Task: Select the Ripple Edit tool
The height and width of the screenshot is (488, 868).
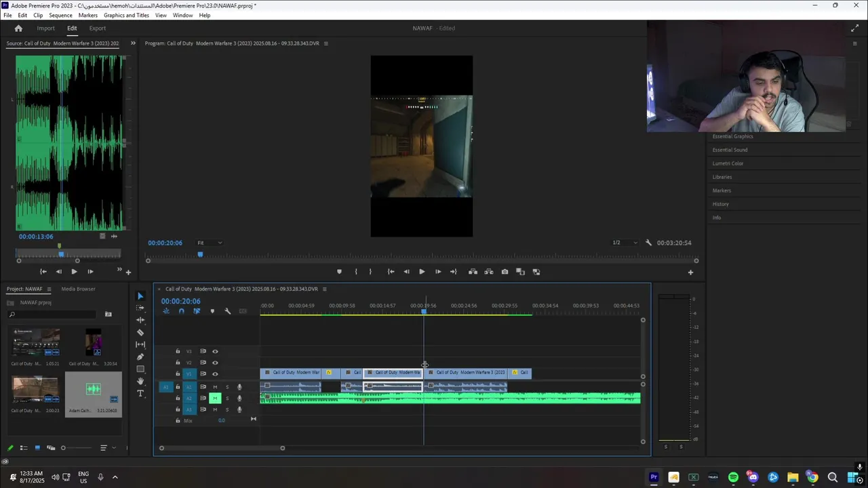Action: 140,320
